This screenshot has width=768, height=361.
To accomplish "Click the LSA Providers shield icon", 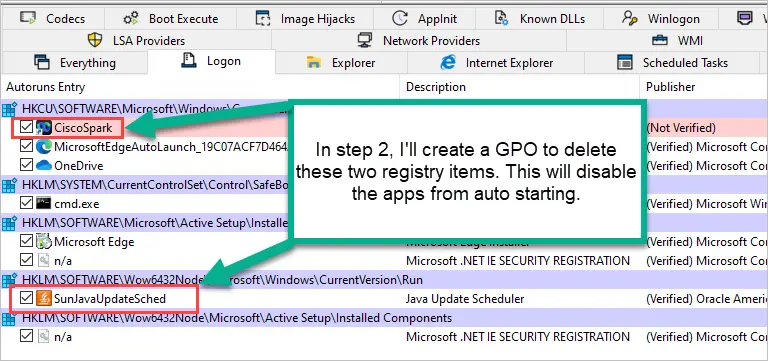I will (95, 40).
